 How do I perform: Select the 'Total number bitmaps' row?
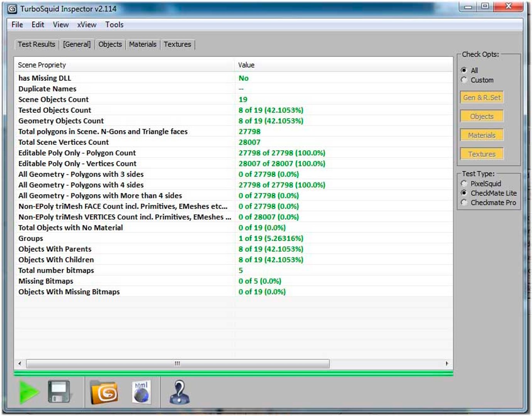click(234, 270)
